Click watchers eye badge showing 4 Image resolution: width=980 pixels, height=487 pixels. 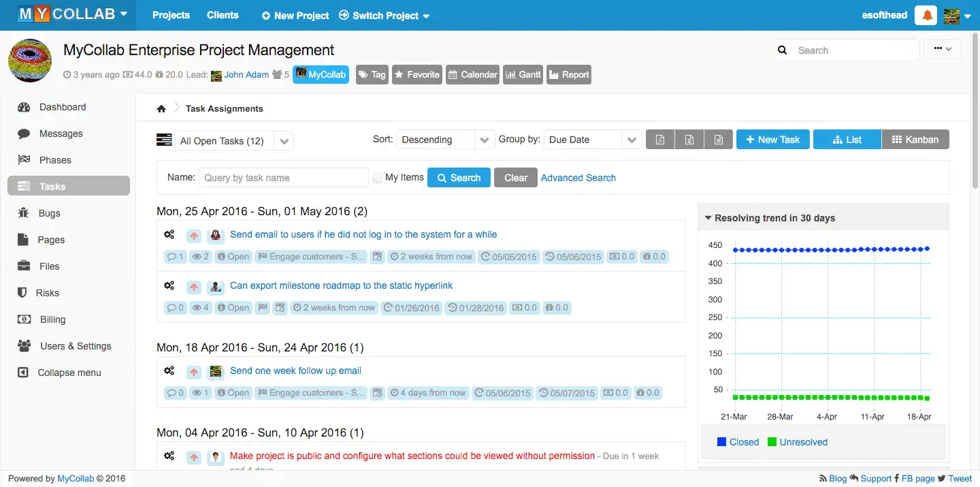pos(201,308)
